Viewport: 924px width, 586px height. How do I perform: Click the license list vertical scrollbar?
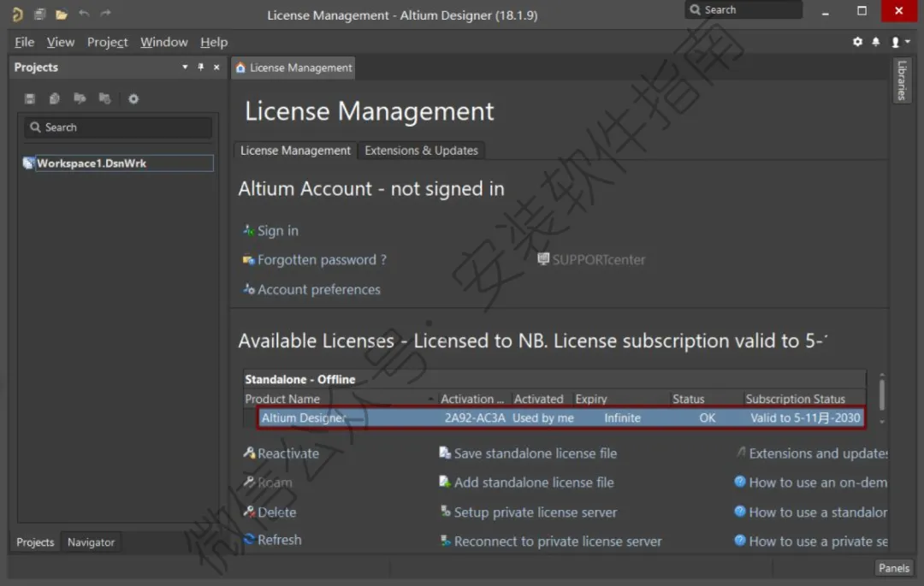pos(881,396)
